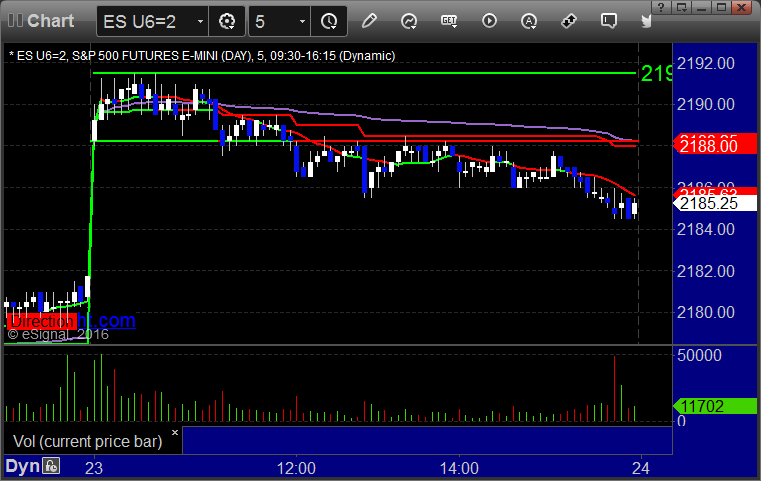Screen dimensions: 761x481
Task: Toggle the time scale lock icon
Action: pyautogui.click(x=51, y=466)
